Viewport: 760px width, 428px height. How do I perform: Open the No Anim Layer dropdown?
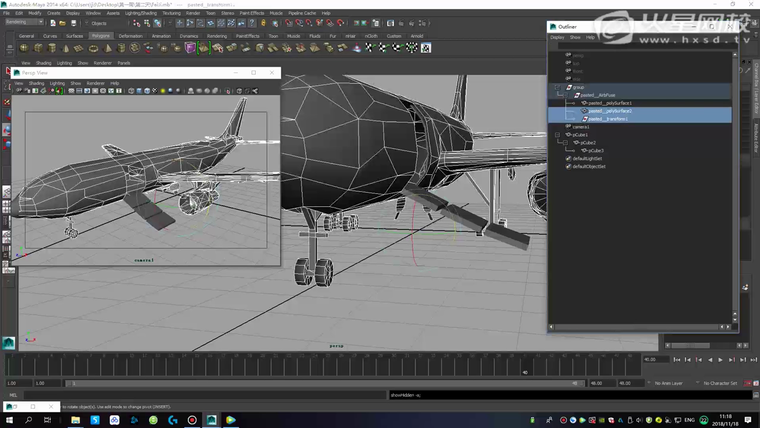point(667,383)
